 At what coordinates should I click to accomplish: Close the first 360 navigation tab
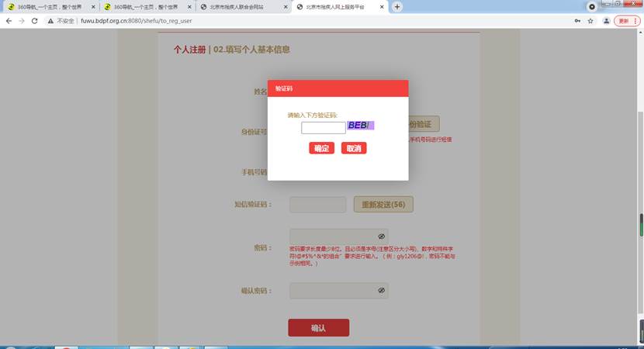(93, 7)
